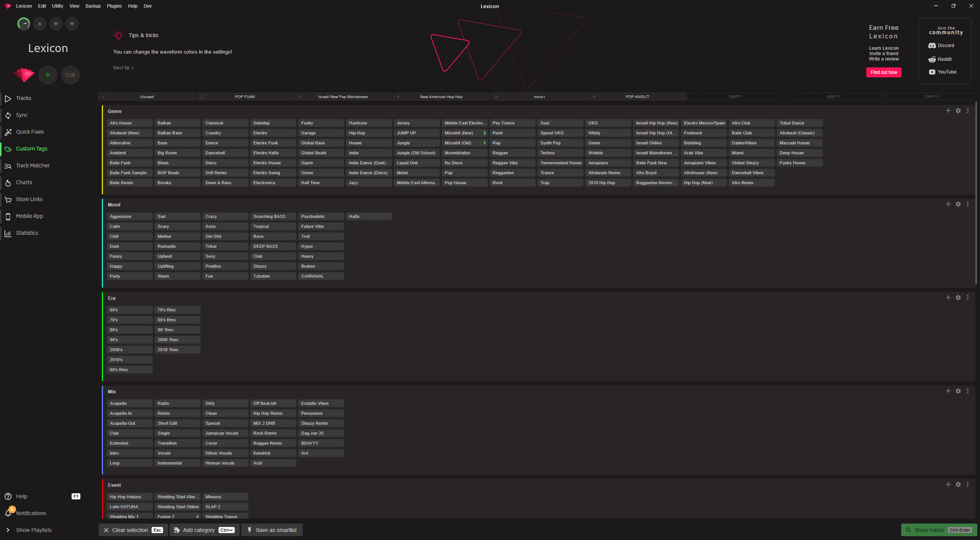Open the Discord community link
The height and width of the screenshot is (540, 980).
[941, 46]
